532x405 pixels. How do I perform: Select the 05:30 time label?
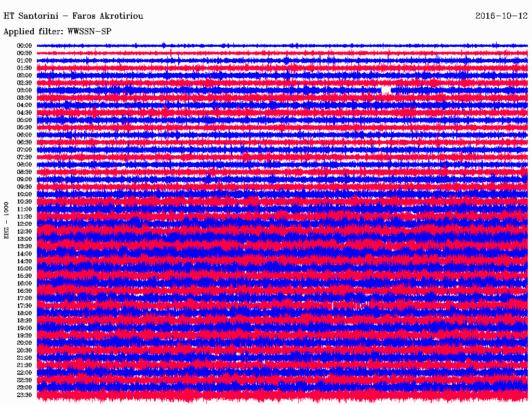[x=24, y=128]
